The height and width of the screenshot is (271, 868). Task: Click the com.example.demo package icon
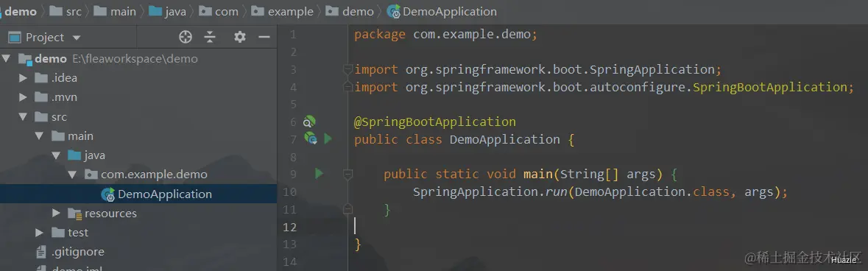click(91, 175)
